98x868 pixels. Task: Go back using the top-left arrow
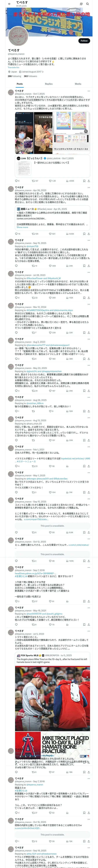9,4
